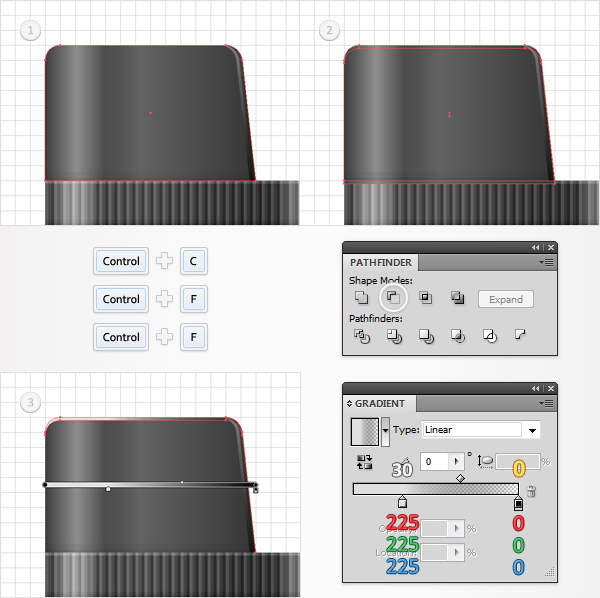
Task: Click the gradient slider bar
Action: (x=435, y=489)
